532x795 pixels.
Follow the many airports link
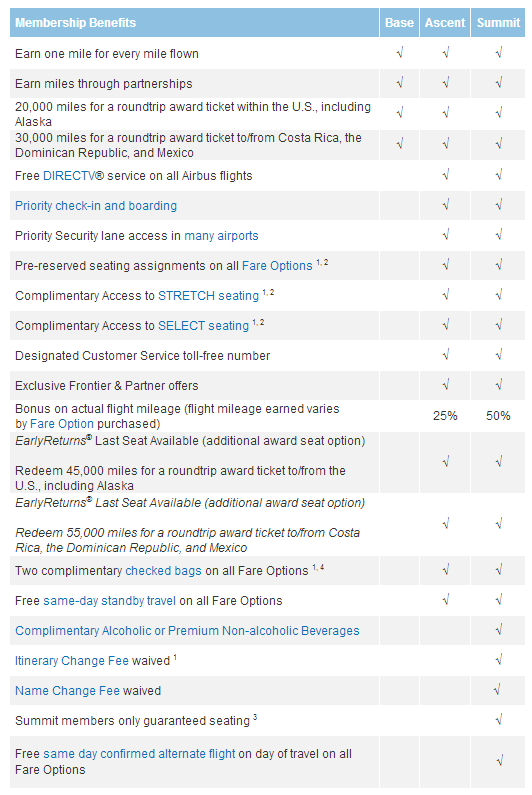pyautogui.click(x=221, y=236)
